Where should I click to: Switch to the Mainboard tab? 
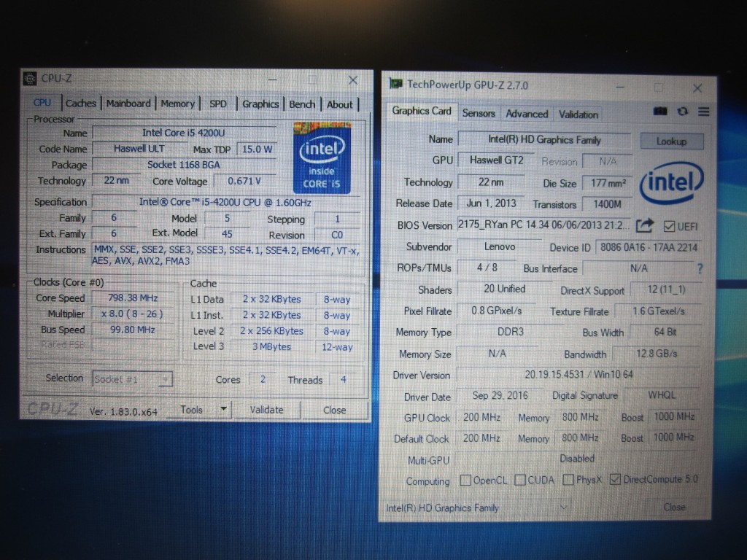(128, 104)
